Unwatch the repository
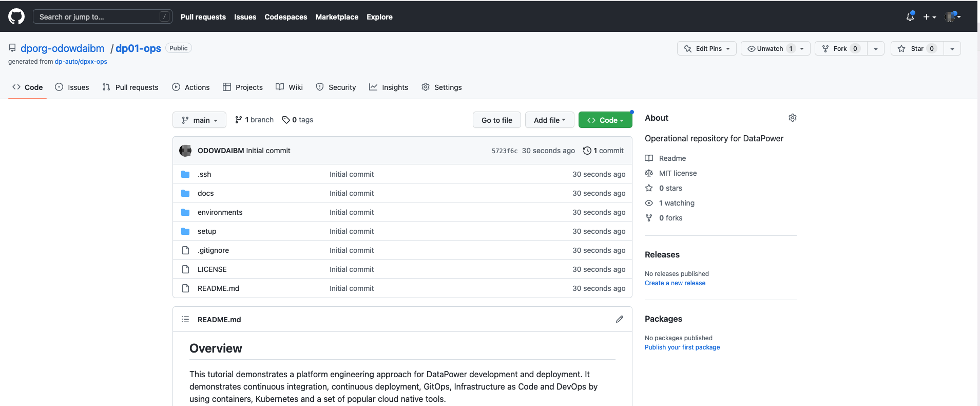The height and width of the screenshot is (406, 980). point(776,48)
